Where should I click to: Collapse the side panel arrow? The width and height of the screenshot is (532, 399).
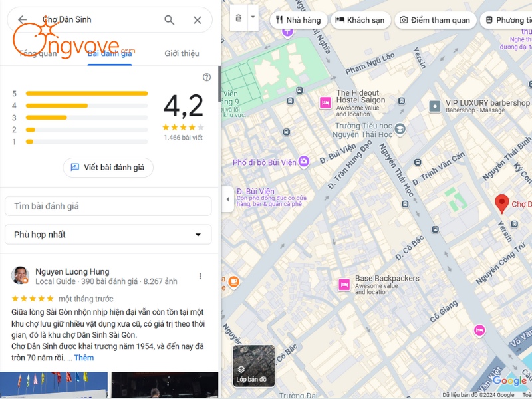pyautogui.click(x=228, y=199)
